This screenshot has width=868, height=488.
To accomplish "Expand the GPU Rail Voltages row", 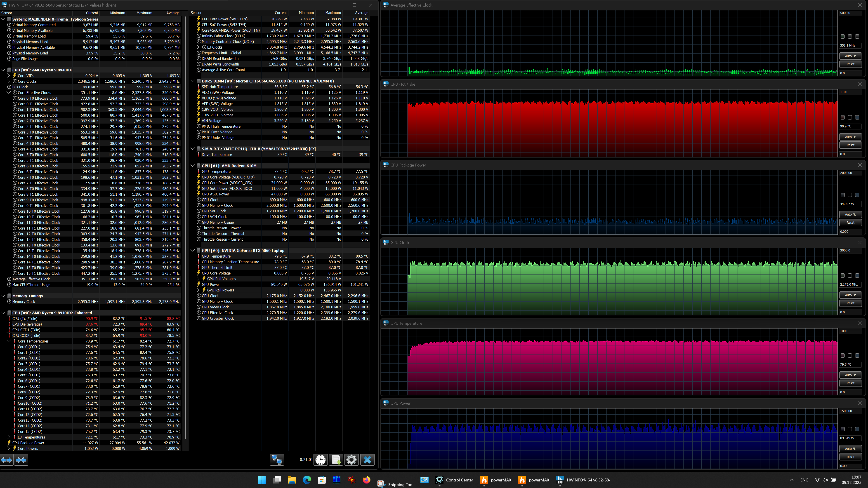I will pyautogui.click(x=198, y=279).
